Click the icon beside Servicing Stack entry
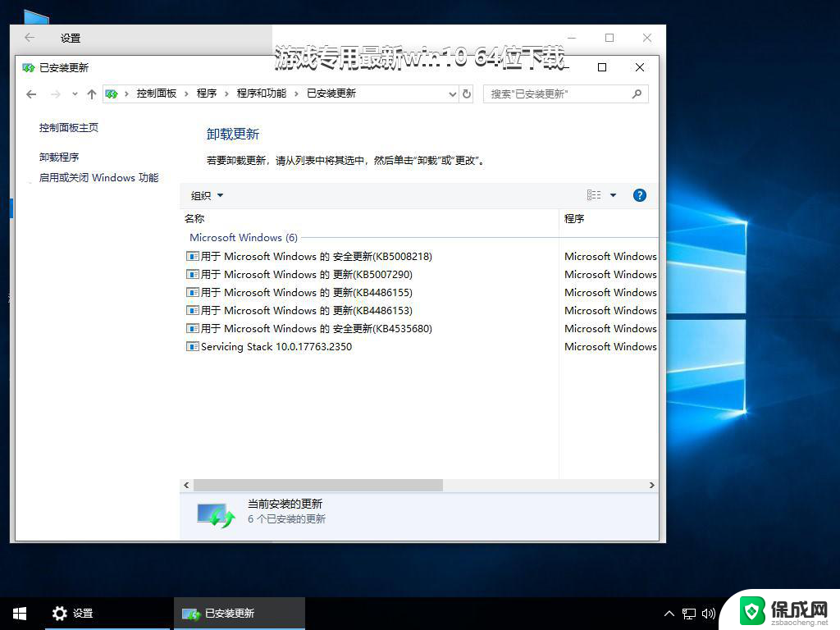 click(192, 347)
